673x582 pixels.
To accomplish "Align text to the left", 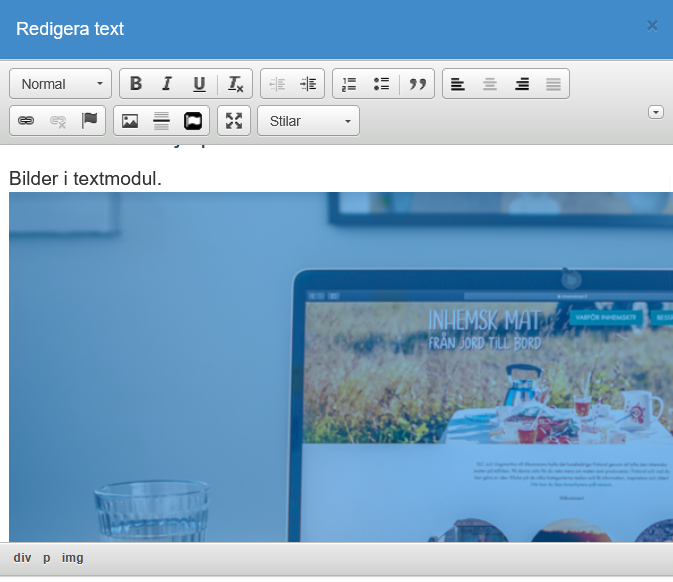I will click(458, 84).
